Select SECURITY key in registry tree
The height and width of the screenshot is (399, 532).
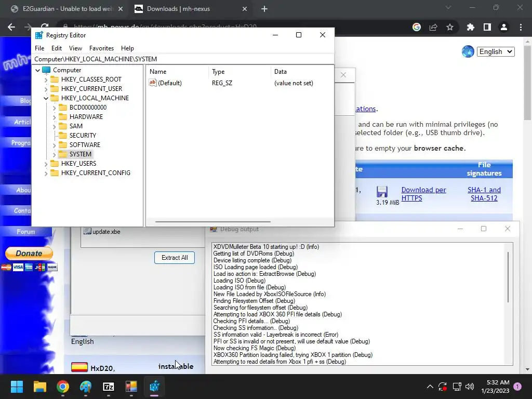click(x=83, y=136)
